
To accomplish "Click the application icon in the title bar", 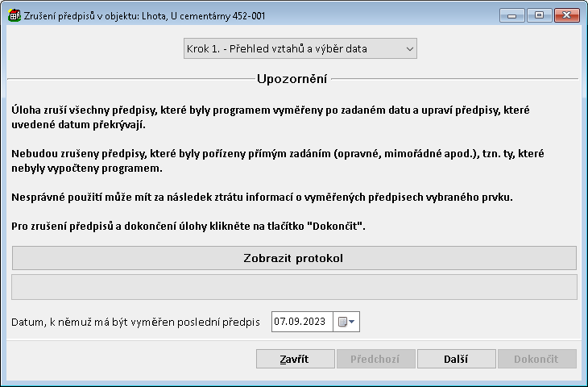I will coord(12,15).
